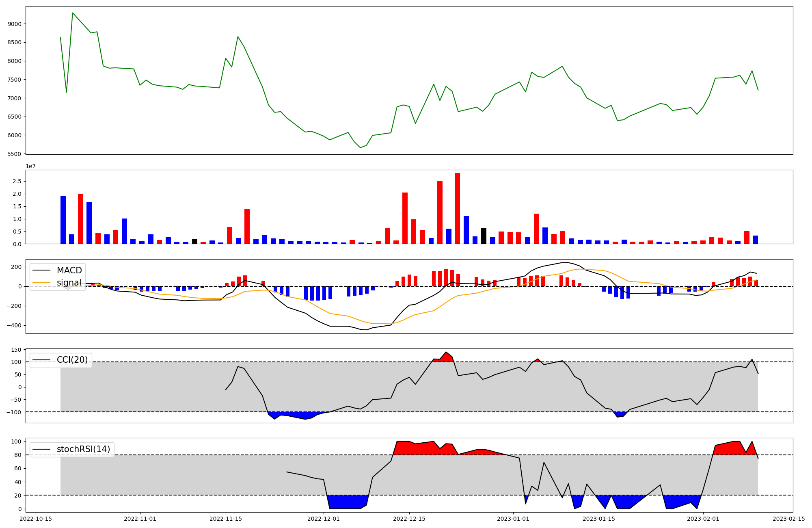Click the stochRSI(14) legend entry
Viewport: 812px width, 528px height.
click(x=83, y=449)
